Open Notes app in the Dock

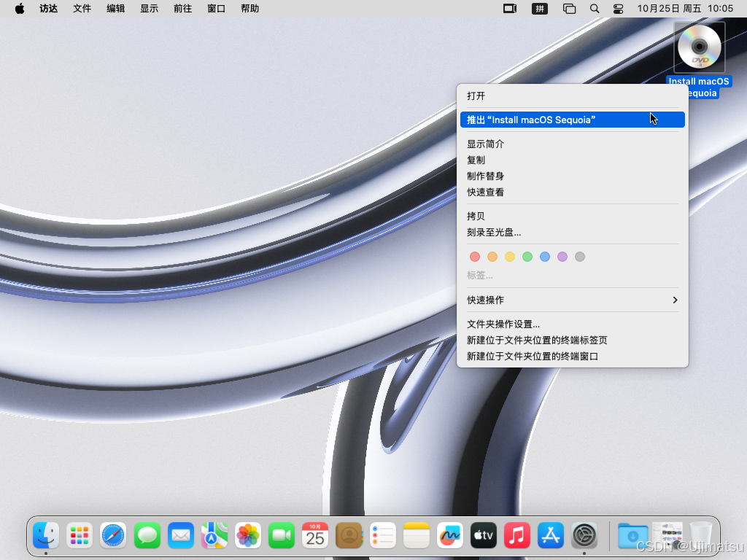coord(417,535)
